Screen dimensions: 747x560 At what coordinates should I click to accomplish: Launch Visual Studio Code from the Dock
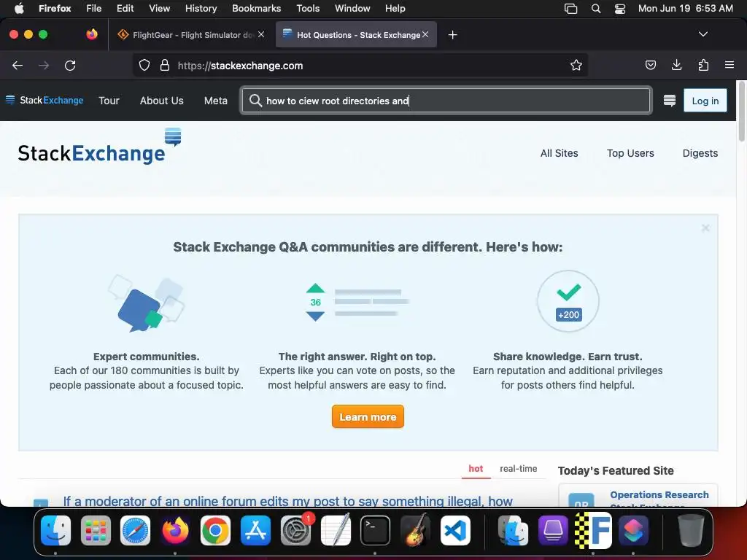click(455, 530)
